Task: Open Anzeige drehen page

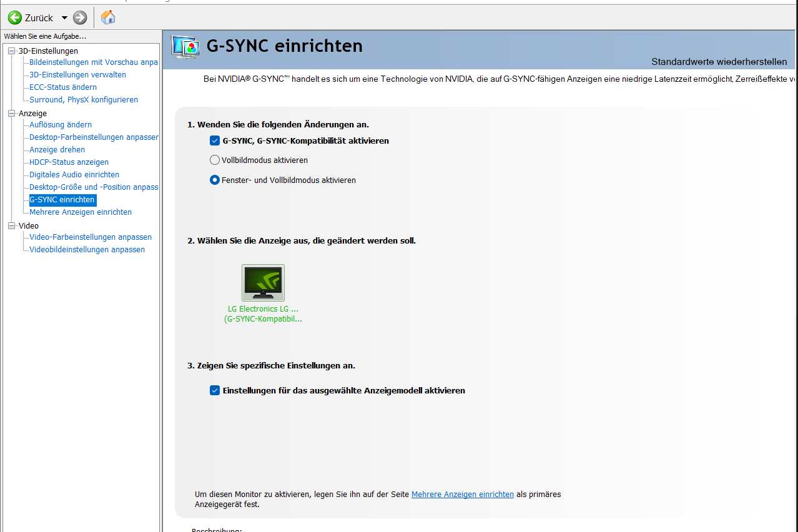Action: pyautogui.click(x=57, y=150)
